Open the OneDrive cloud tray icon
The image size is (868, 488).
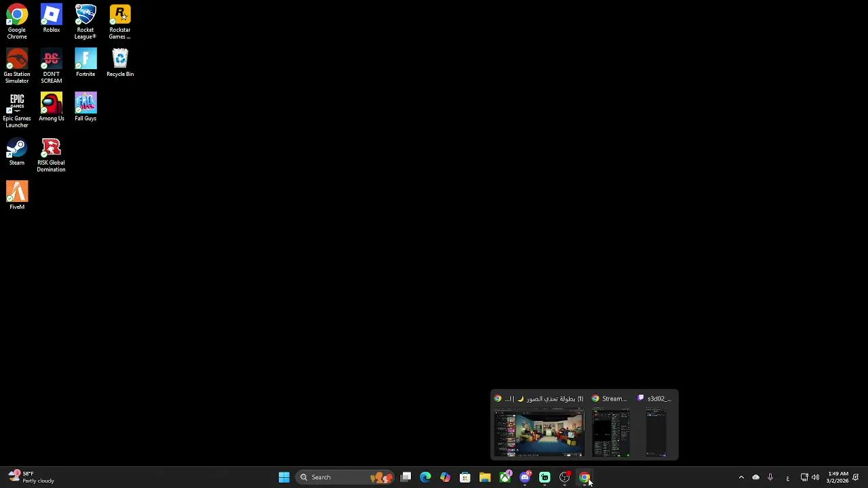[x=756, y=477]
